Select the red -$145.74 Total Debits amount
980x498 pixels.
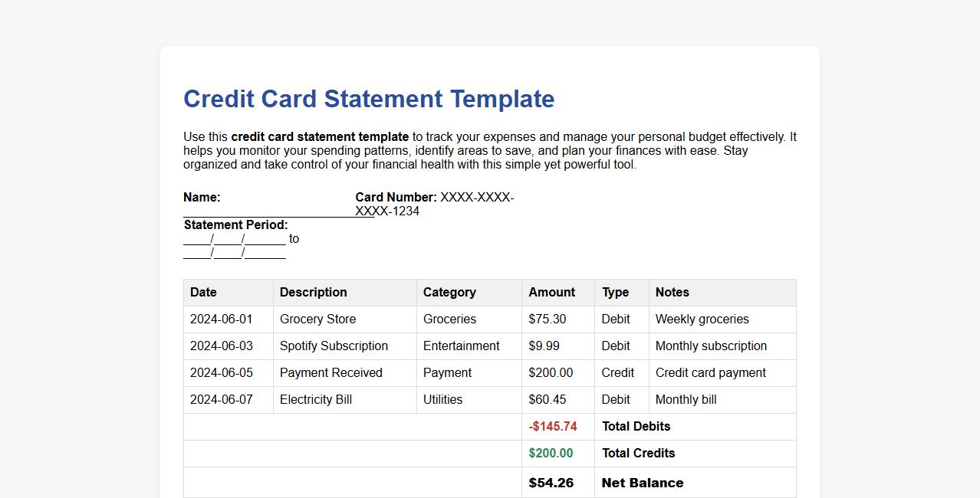(x=552, y=426)
